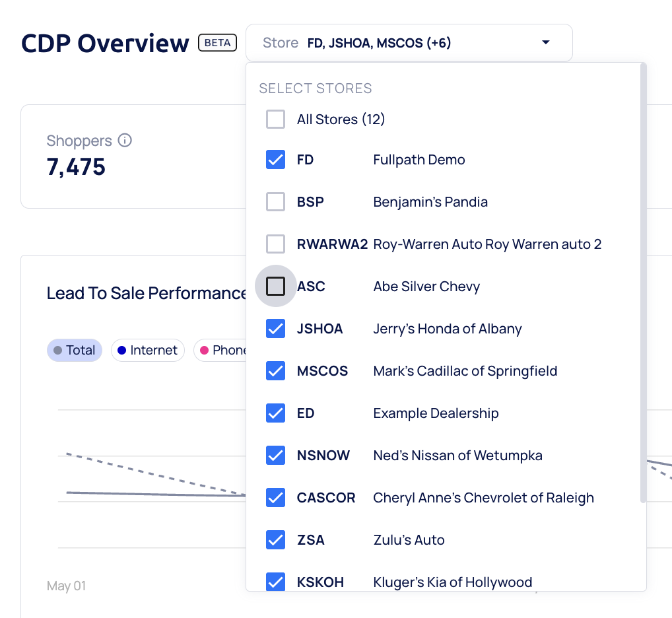Collapse the Store dropdown using the arrow

tap(545, 43)
